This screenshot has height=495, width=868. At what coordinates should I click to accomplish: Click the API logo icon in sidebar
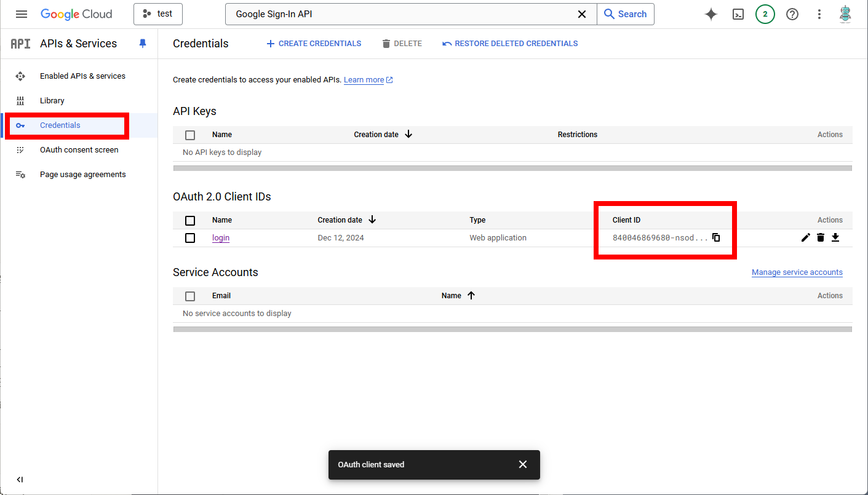click(20, 44)
